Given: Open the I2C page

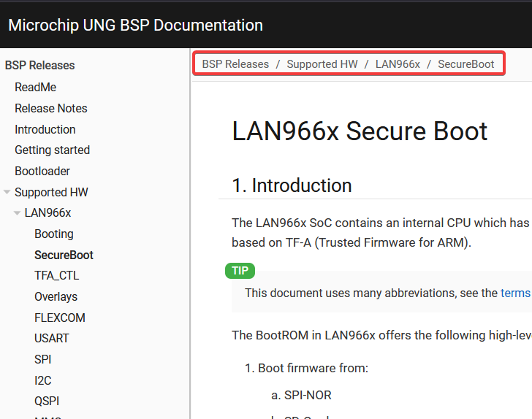Looking at the screenshot, I should (x=42, y=380).
